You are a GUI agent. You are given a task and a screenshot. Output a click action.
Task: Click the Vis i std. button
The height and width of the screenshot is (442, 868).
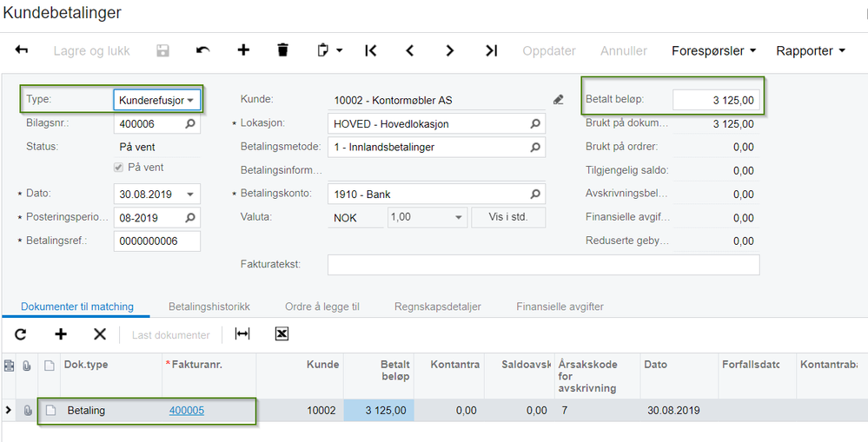[508, 217]
